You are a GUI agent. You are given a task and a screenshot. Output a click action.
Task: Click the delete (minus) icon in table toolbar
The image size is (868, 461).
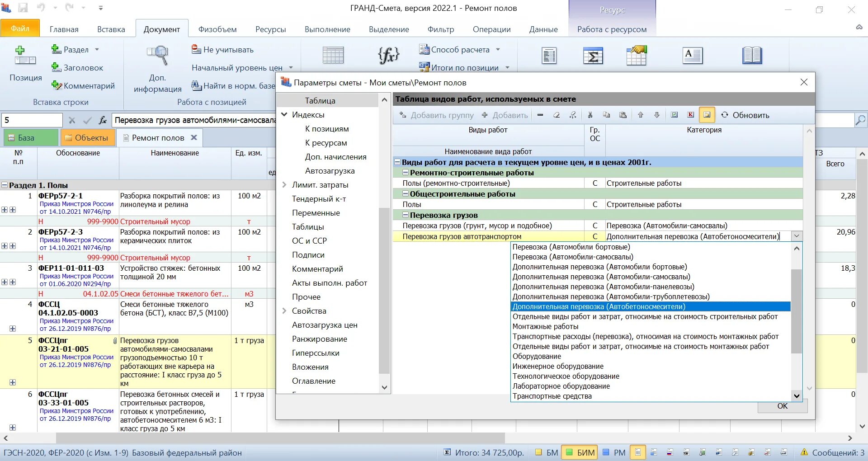pyautogui.click(x=540, y=115)
